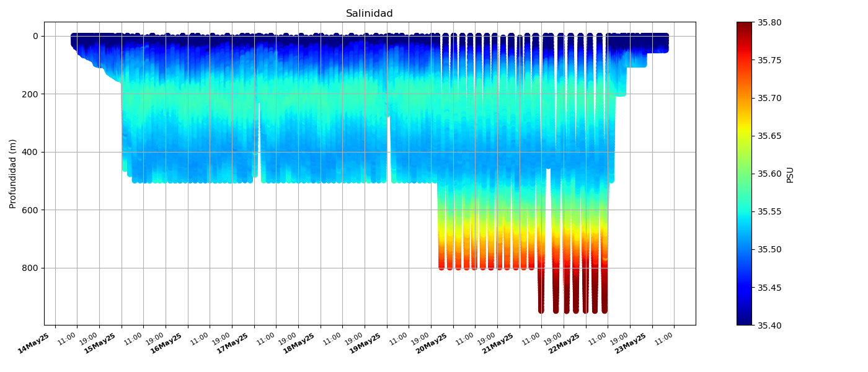Click the PSU colorbar label

coord(790,174)
